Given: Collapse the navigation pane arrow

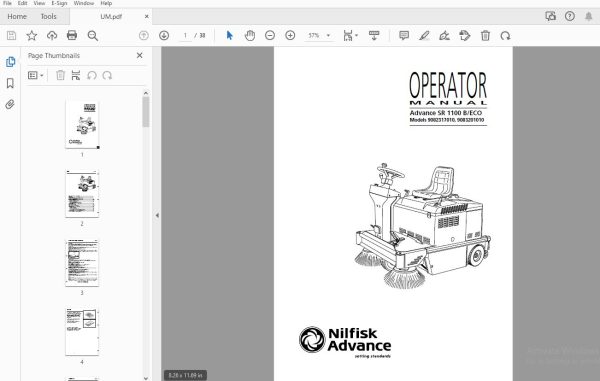Looking at the screenshot, I should coord(157,215).
